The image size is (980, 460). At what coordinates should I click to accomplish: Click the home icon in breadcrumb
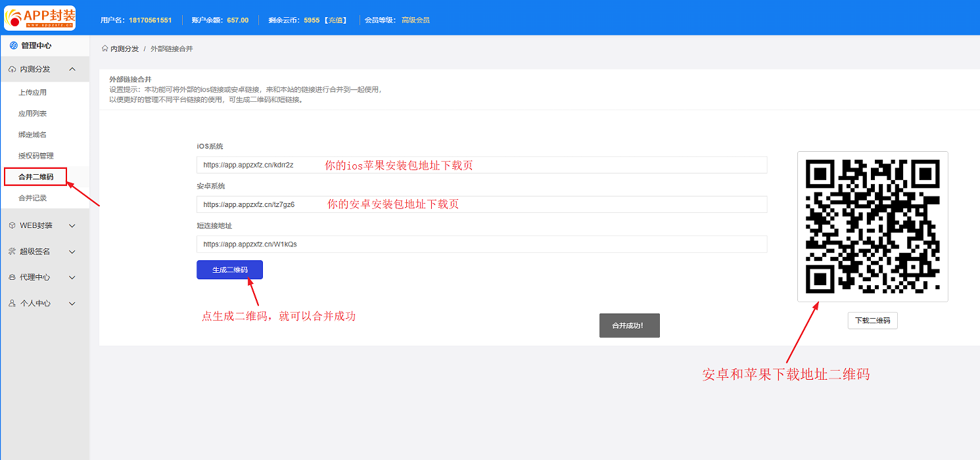pyautogui.click(x=105, y=49)
